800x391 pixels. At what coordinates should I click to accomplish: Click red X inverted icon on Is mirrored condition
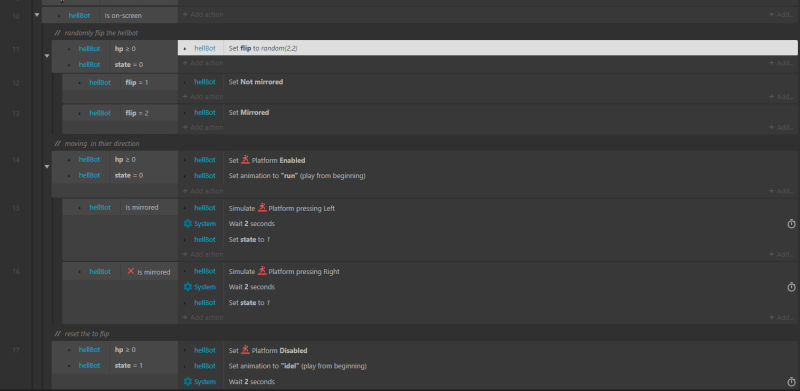[x=131, y=272]
